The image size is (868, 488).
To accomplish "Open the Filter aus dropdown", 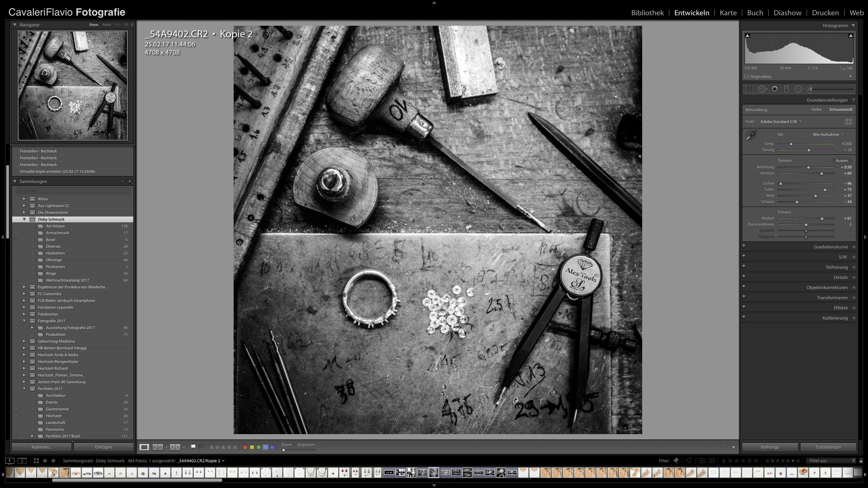I will (831, 461).
